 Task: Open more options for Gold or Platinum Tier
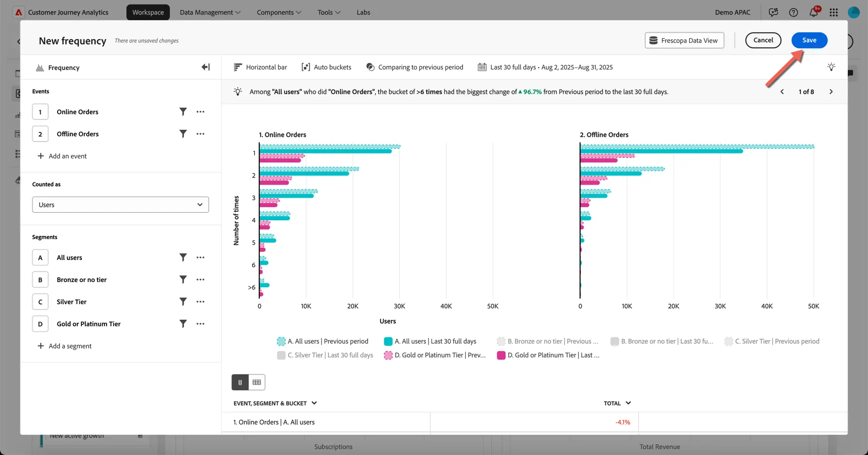200,324
